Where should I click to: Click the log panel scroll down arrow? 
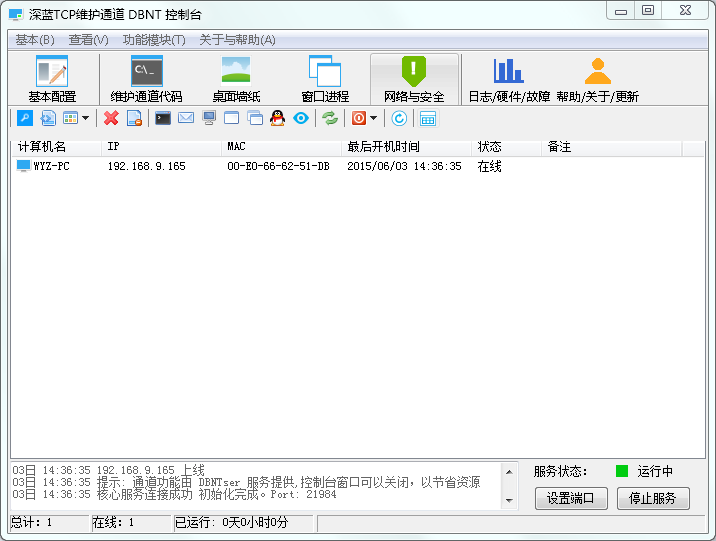click(x=509, y=501)
